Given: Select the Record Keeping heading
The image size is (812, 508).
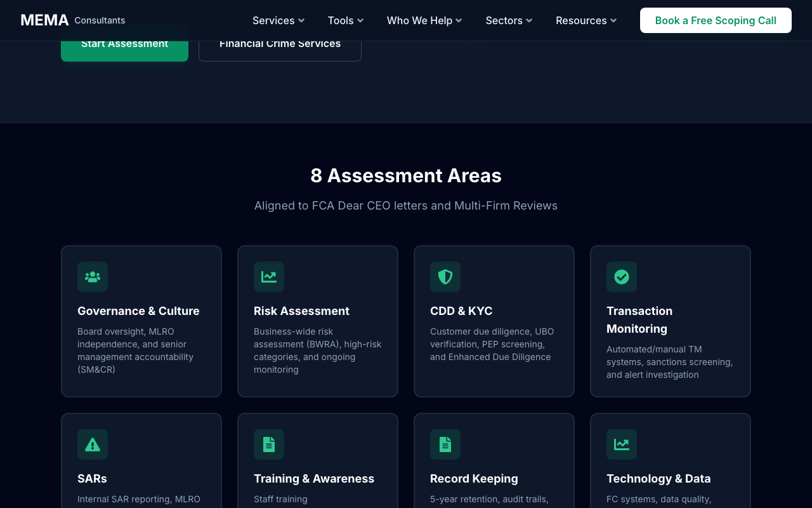Looking at the screenshot, I should click(x=474, y=479).
